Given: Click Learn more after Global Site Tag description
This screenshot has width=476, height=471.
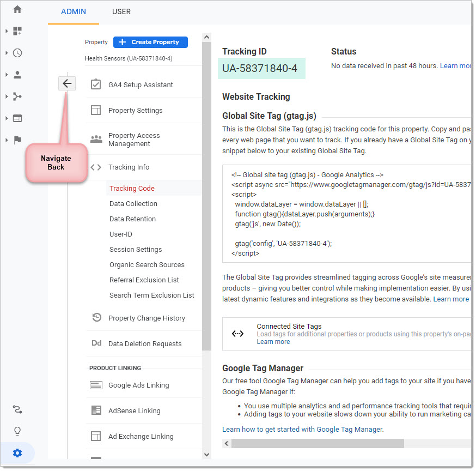Looking at the screenshot, I should [x=451, y=299].
